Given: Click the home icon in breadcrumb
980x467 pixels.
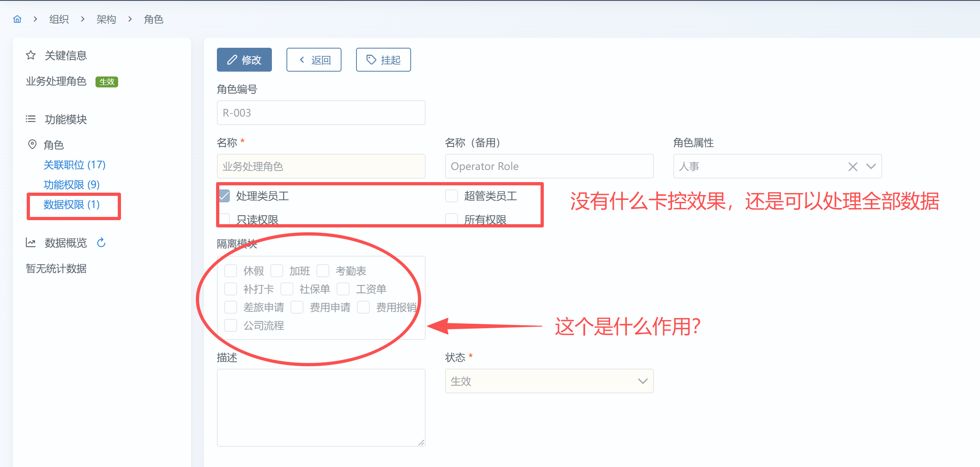Looking at the screenshot, I should click(17, 19).
